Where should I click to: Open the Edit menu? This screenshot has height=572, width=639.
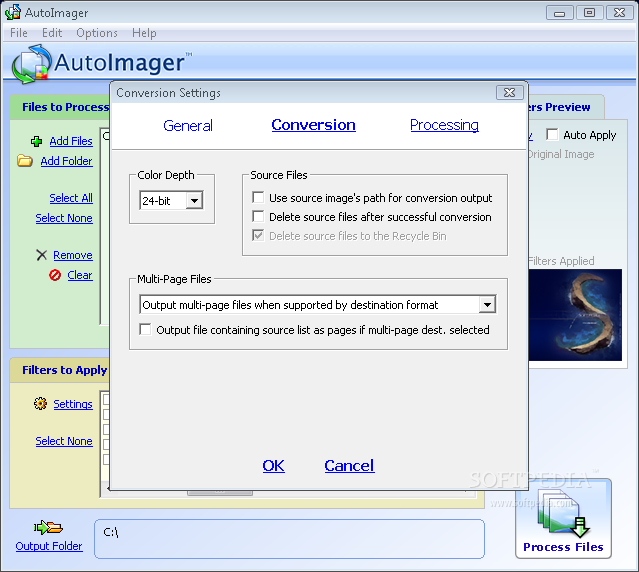(52, 33)
